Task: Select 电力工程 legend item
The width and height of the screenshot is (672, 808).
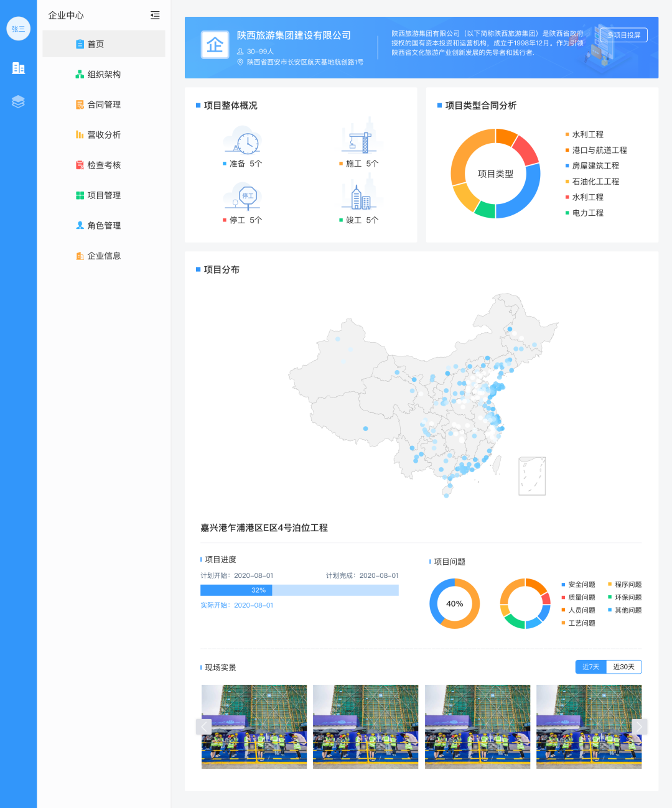Action: (x=584, y=213)
